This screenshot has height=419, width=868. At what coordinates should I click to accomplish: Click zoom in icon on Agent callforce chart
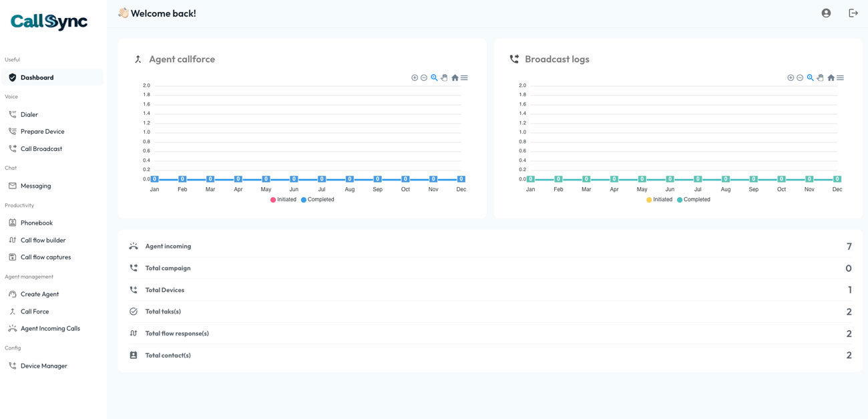tap(415, 78)
